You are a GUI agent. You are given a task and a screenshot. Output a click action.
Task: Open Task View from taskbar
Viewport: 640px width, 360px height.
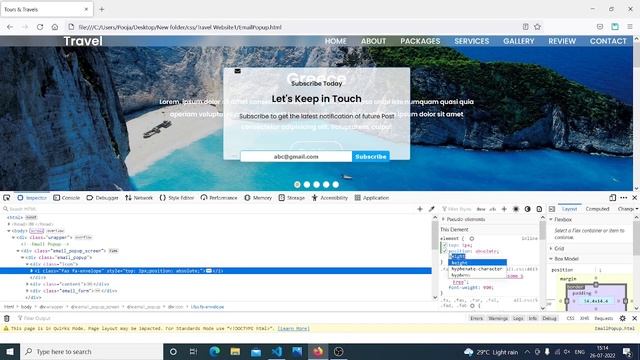(x=193, y=352)
